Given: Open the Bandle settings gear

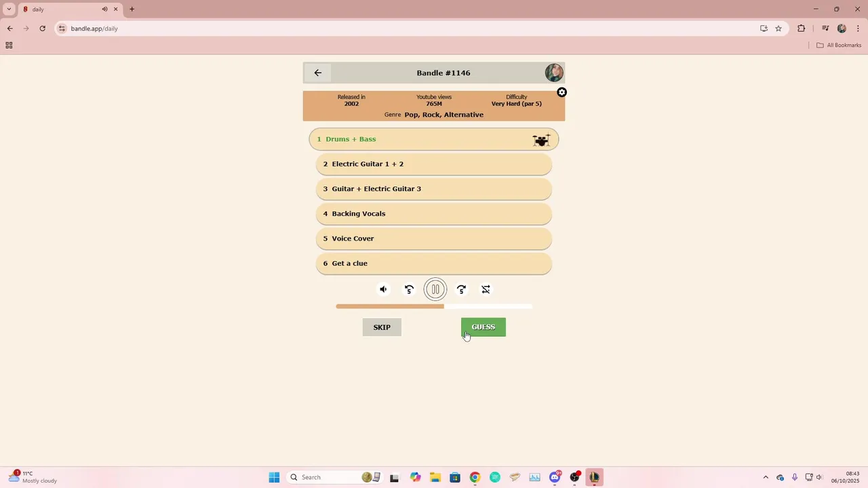Looking at the screenshot, I should [x=561, y=92].
